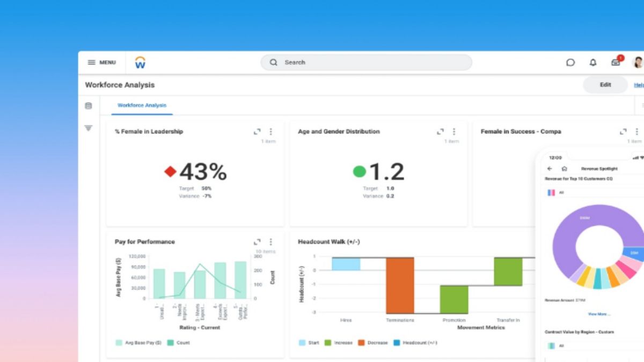Open the Help link
This screenshot has height=362, width=644.
click(639, 85)
